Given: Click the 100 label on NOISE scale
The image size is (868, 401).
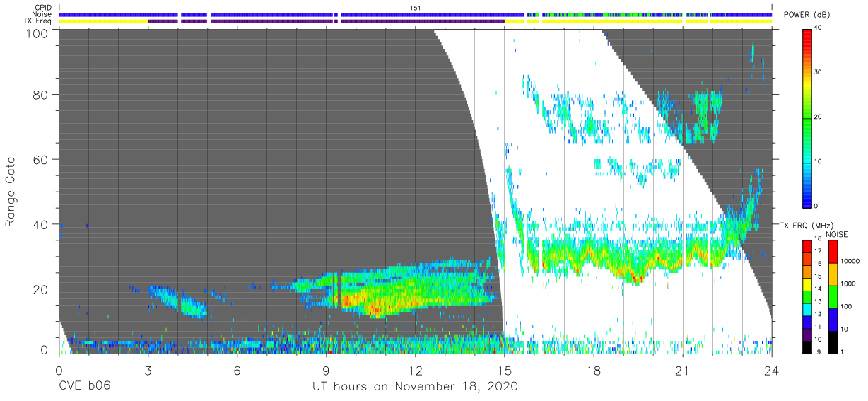Looking at the screenshot, I should pyautogui.click(x=848, y=306).
